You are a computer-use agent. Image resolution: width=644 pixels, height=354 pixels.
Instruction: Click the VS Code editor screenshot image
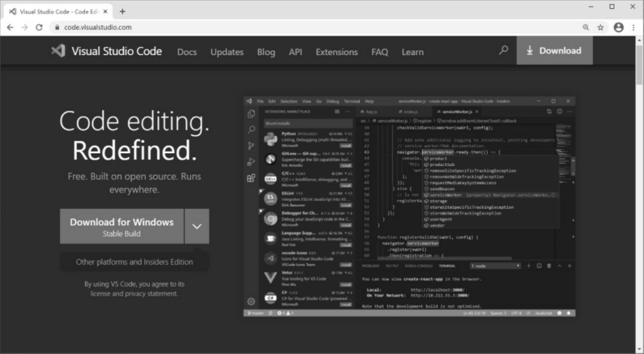pos(410,207)
